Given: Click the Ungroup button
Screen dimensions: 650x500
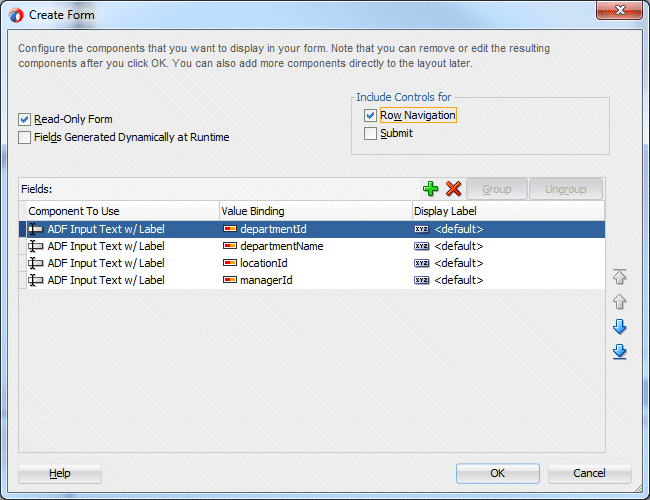Looking at the screenshot, I should 565,189.
